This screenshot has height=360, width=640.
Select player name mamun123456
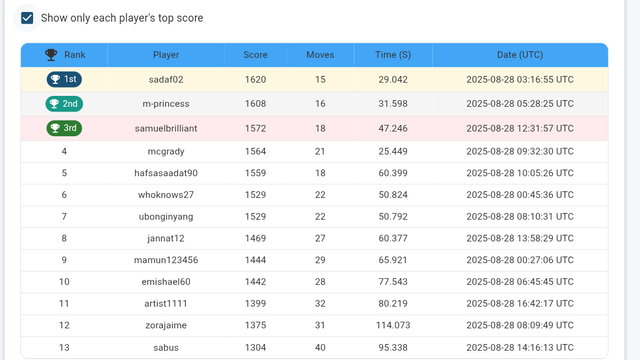click(x=166, y=260)
